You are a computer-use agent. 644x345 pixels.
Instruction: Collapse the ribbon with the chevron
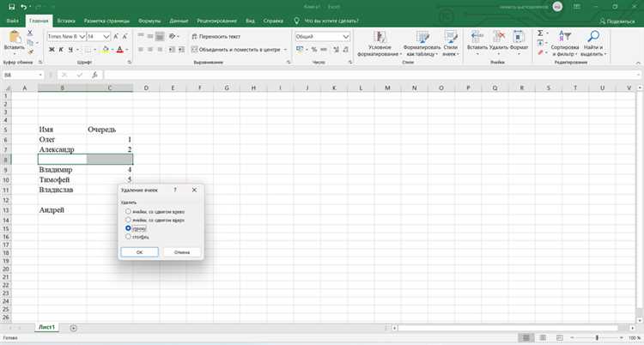coord(638,63)
